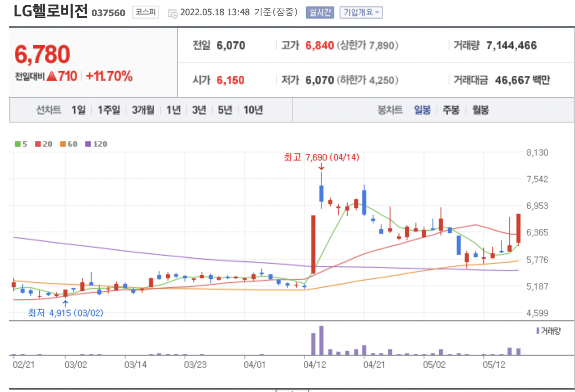
Task: Select the 1주일 line chart tab
Action: point(109,110)
